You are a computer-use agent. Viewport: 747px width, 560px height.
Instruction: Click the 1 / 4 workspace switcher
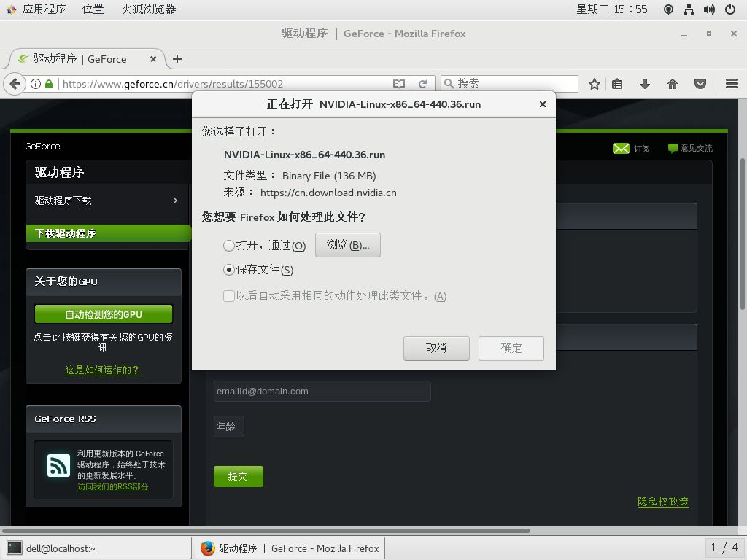click(x=724, y=548)
